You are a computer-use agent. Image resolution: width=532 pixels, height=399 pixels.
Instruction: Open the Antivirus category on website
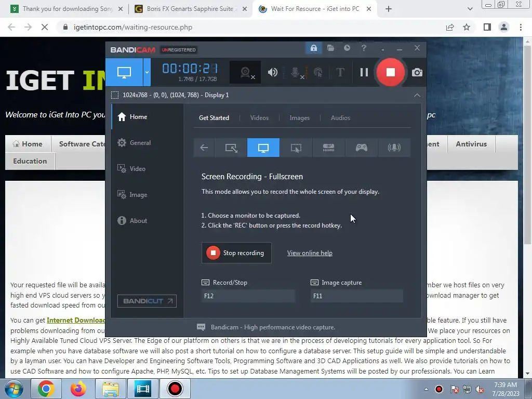coord(471,144)
